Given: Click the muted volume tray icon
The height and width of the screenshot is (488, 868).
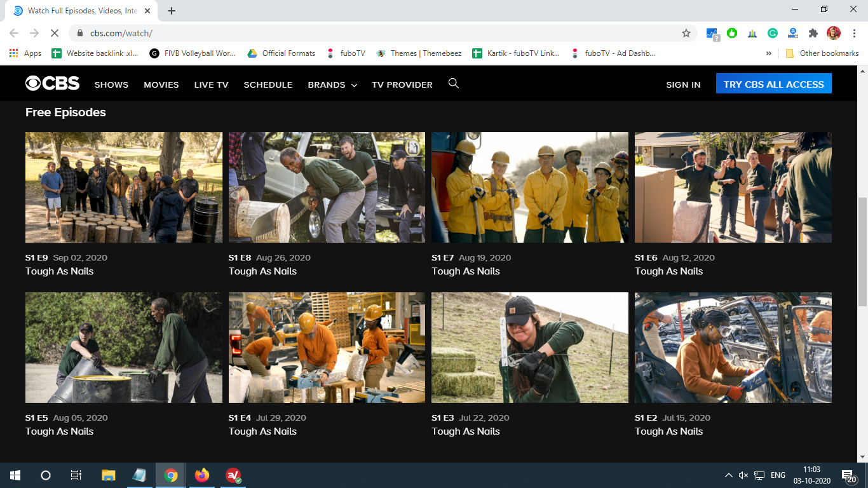Looking at the screenshot, I should 744,475.
